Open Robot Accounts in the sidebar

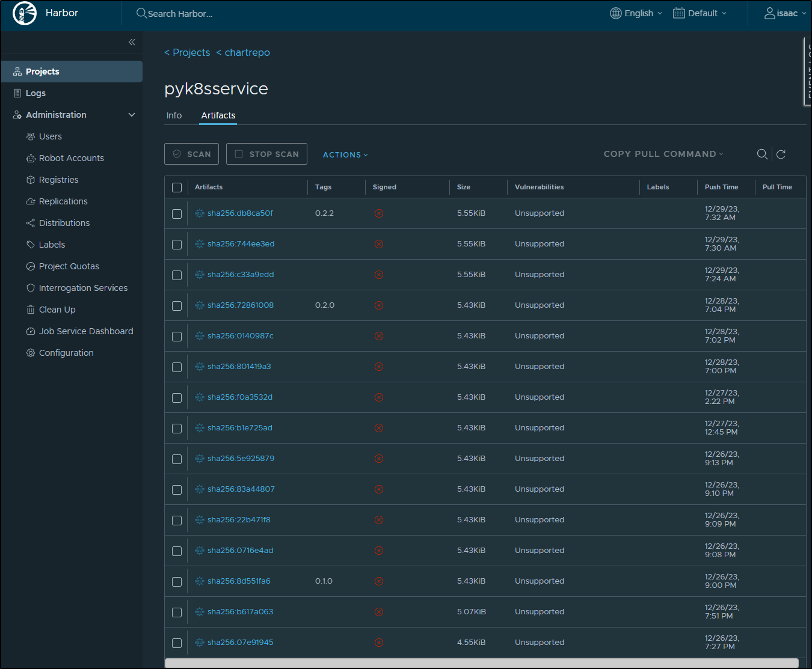click(x=72, y=158)
